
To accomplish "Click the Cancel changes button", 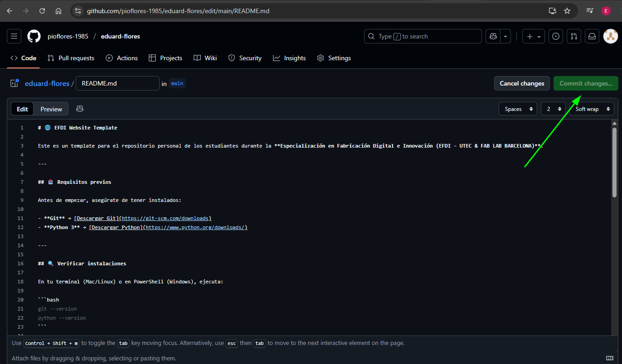I will click(x=522, y=83).
